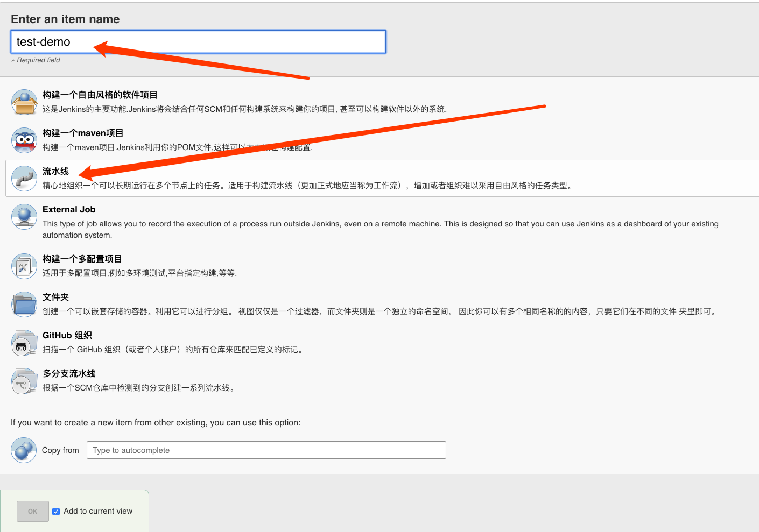Pick the 多分支流水线 item type title

[69, 374]
